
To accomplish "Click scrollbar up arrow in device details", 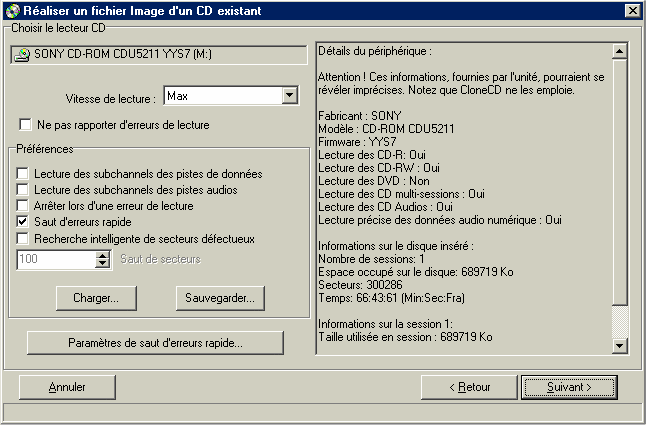I will pos(620,51).
